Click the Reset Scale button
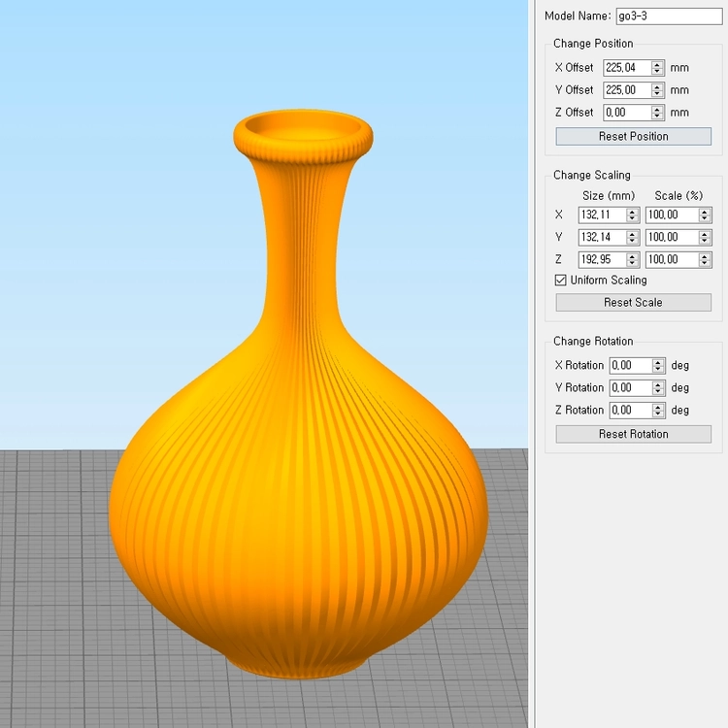728x728 pixels. click(x=633, y=302)
